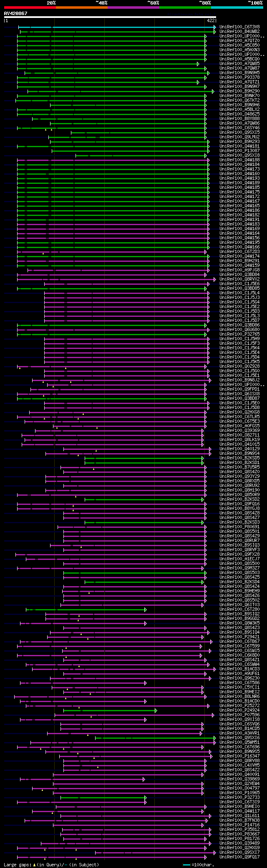
Task: Select the UniRef100_B2KSD2 label
Action: (239, 499)
